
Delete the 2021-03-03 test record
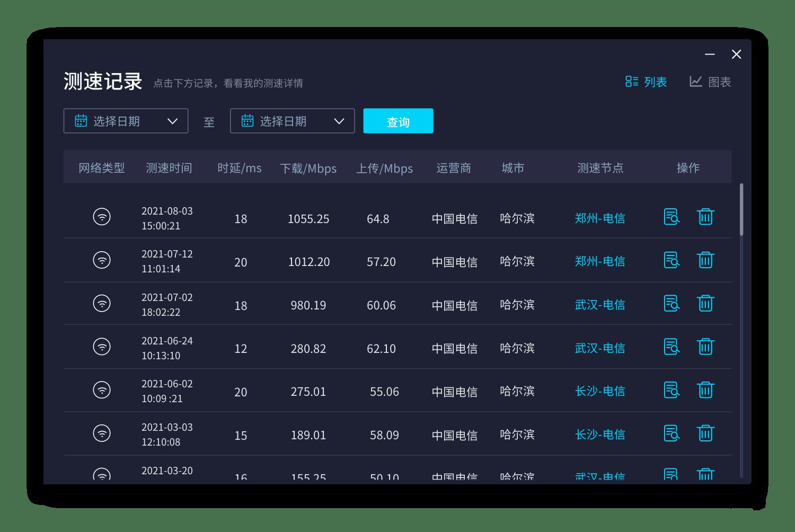tap(705, 434)
